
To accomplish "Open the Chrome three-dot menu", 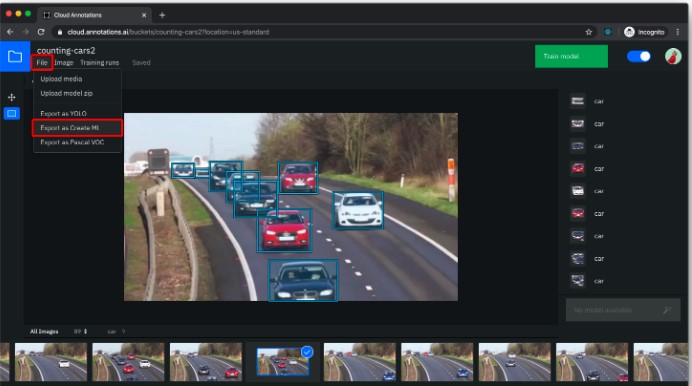I will [677, 32].
